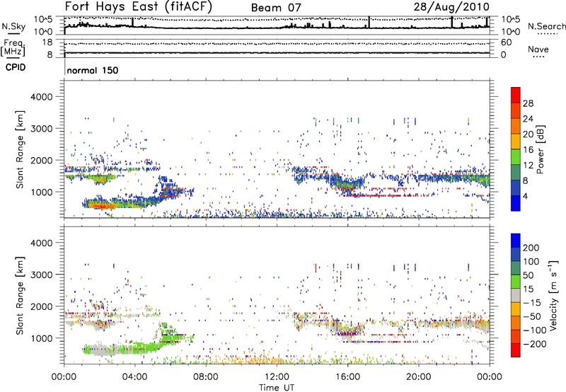
Task: Click "3000" tick on the Power panel range axis
Action: pos(42,129)
